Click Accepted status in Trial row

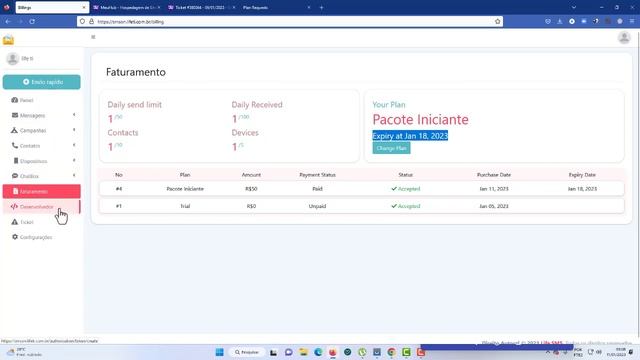point(405,206)
